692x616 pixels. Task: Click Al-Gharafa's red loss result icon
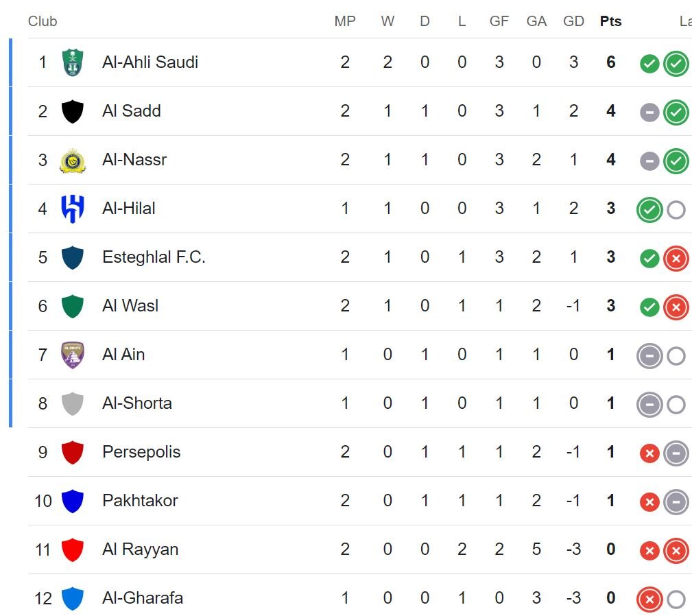[x=649, y=600]
